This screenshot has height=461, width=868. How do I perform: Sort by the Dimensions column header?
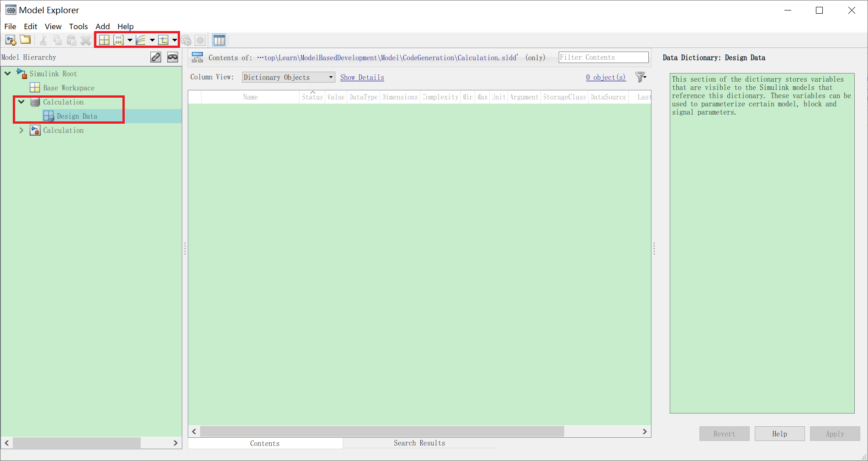point(400,97)
